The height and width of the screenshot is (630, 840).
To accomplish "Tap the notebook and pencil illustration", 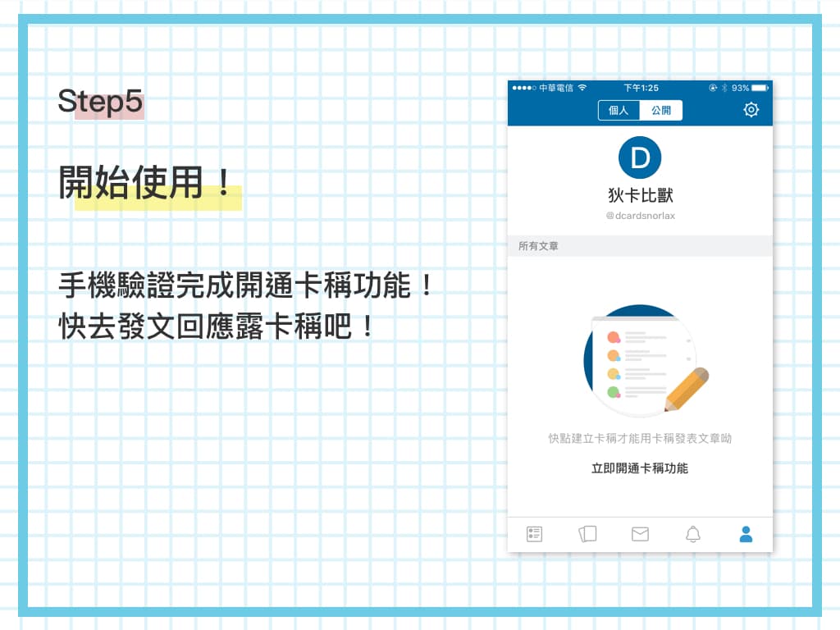I will (x=646, y=362).
